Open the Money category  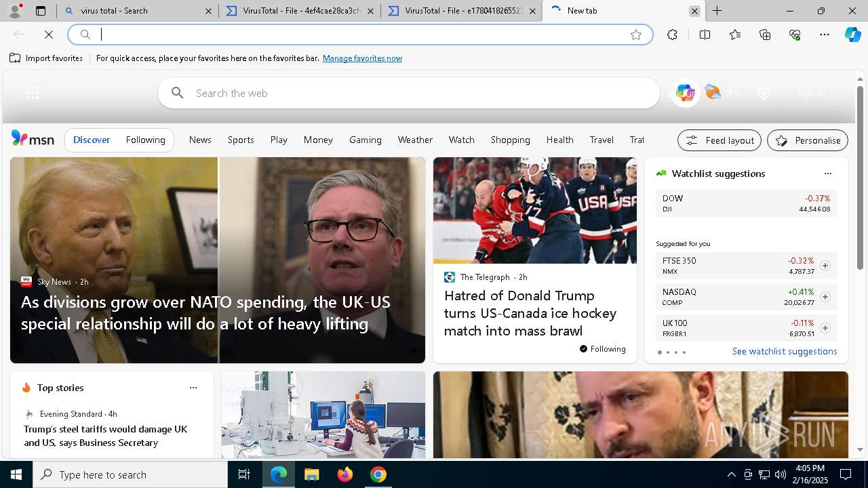click(318, 140)
